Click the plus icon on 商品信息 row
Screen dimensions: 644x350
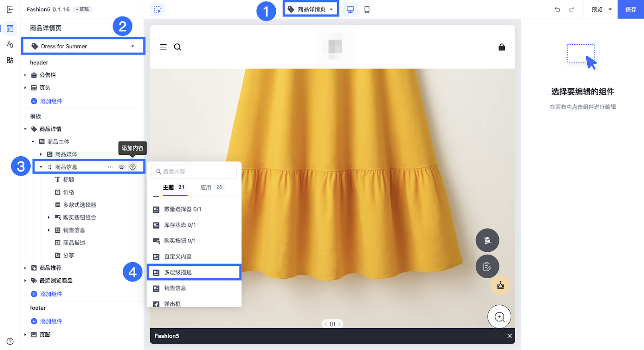coord(132,167)
